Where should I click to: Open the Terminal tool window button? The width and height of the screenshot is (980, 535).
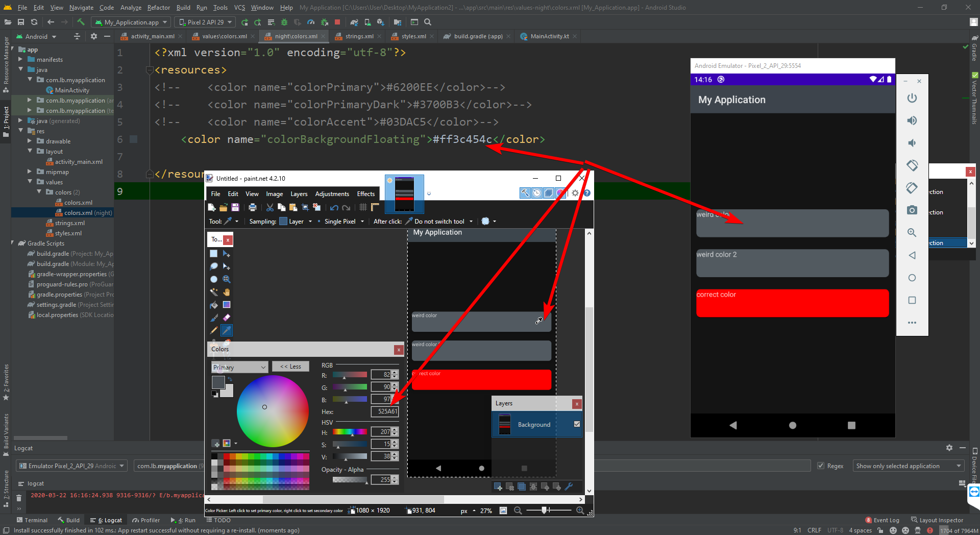(x=32, y=520)
